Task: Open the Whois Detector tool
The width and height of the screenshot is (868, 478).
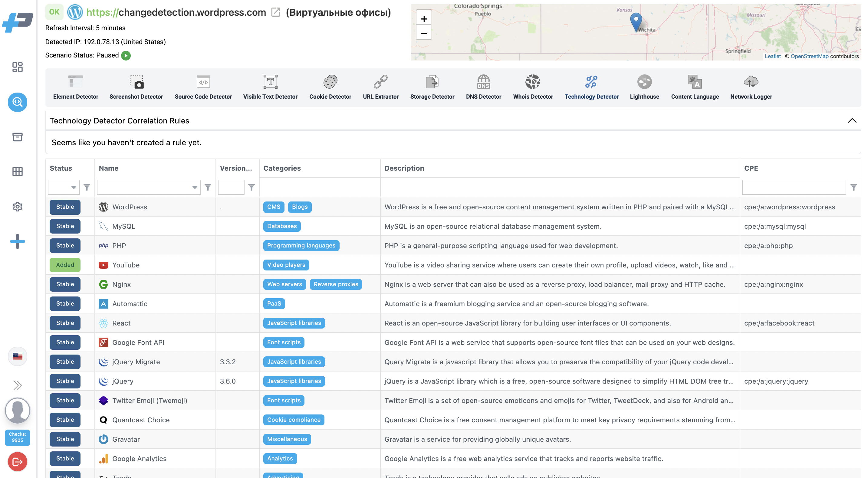Action: (x=533, y=87)
